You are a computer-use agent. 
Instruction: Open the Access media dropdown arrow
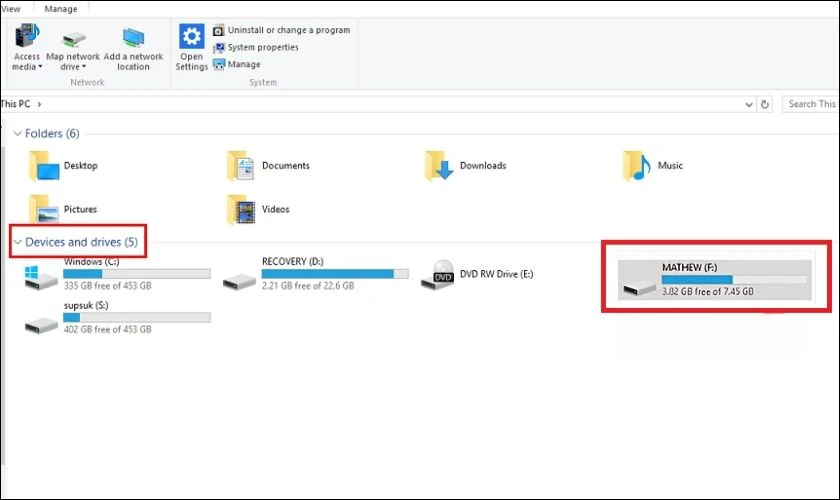[40, 67]
